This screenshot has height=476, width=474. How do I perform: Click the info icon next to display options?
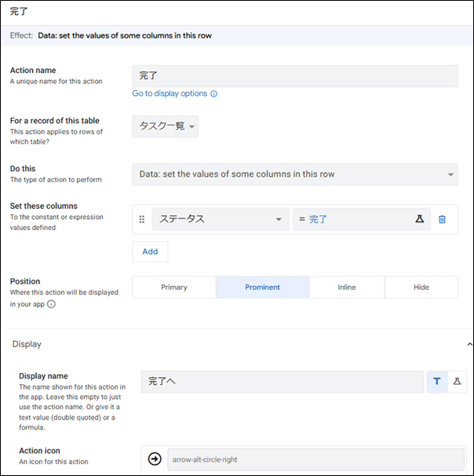[213, 93]
